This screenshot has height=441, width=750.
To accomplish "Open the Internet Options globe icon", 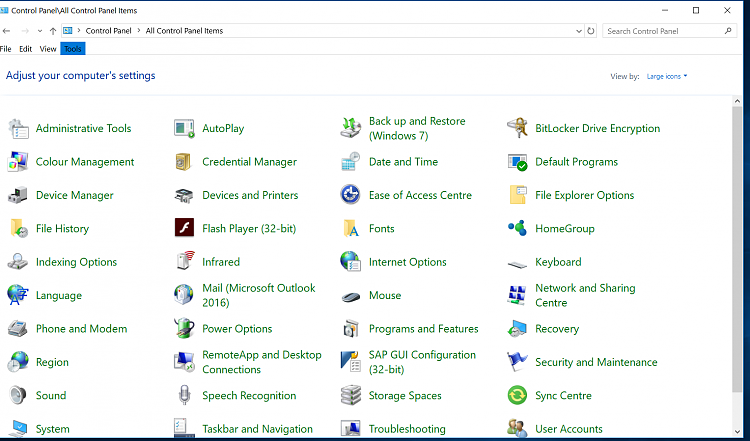I will tap(350, 262).
